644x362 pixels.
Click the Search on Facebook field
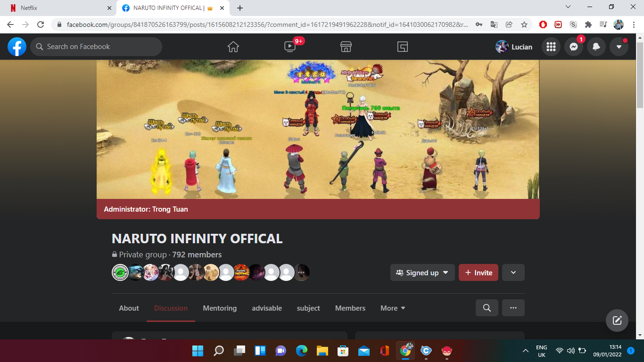[x=96, y=47]
